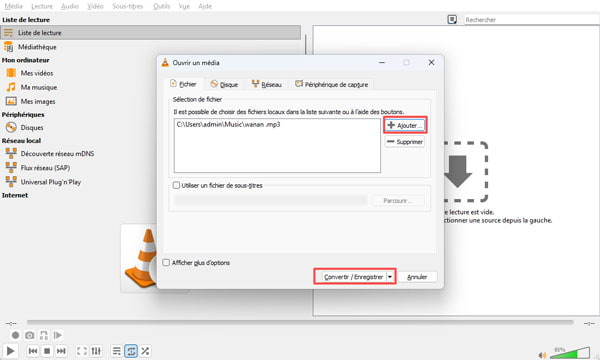Open Mes images folder
This screenshot has height=360, width=600.
tap(38, 101)
